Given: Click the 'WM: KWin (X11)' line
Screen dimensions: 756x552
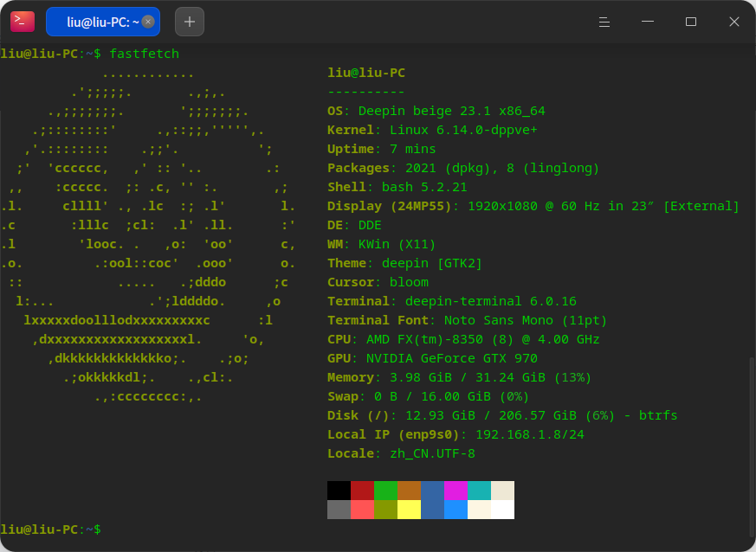Looking at the screenshot, I should 381,244.
